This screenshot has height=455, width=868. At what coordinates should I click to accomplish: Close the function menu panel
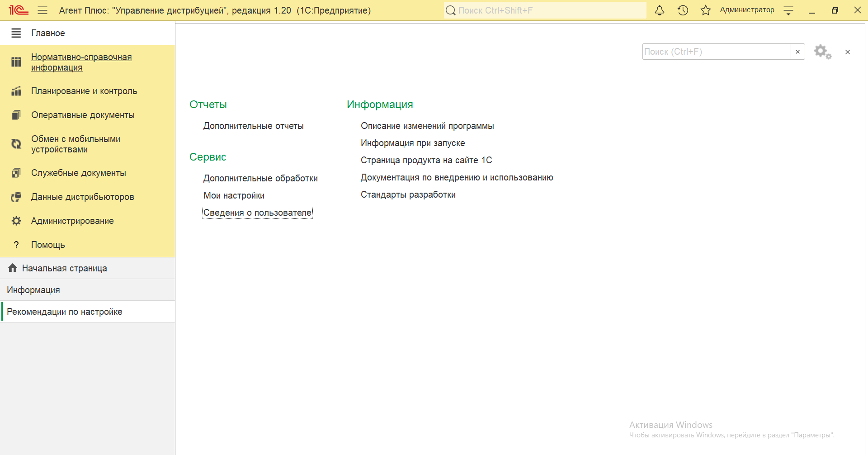[847, 52]
